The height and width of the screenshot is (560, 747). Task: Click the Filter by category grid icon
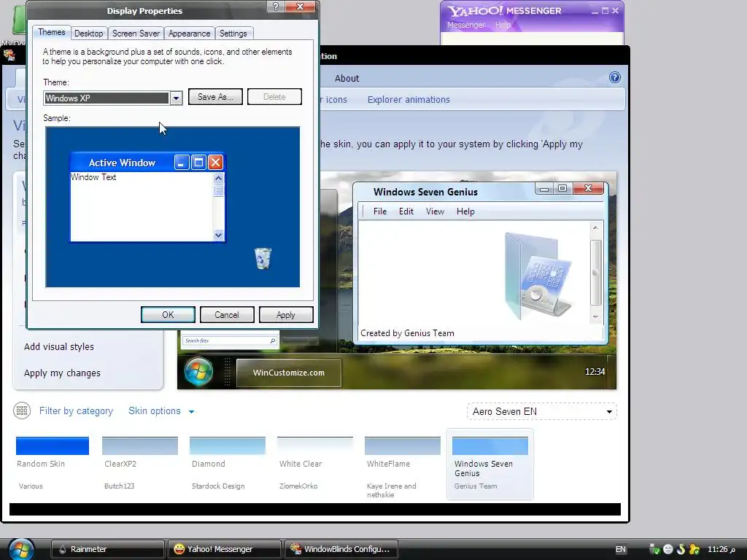pyautogui.click(x=22, y=411)
